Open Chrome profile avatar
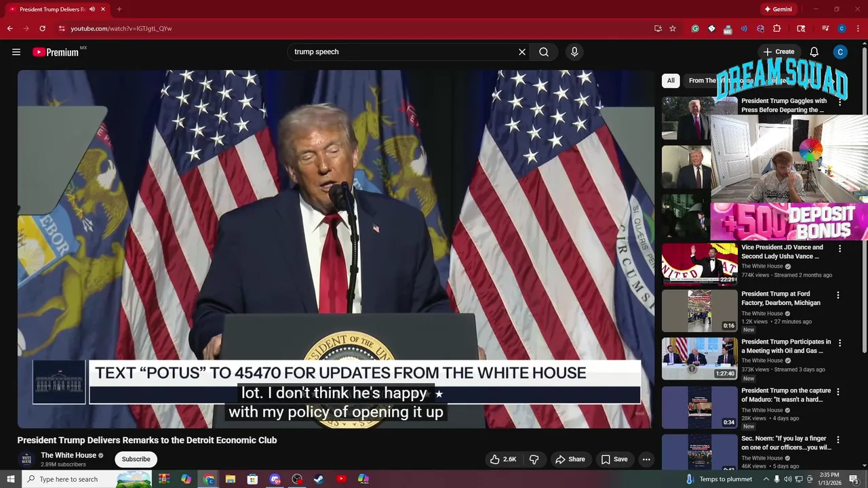The width and height of the screenshot is (868, 488). tap(842, 28)
